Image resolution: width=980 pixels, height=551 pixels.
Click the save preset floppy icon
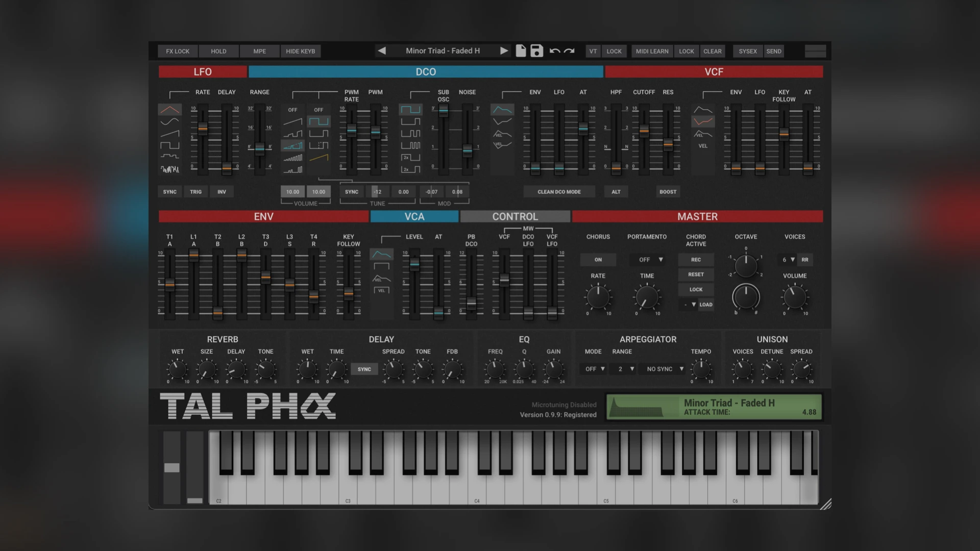[536, 51]
